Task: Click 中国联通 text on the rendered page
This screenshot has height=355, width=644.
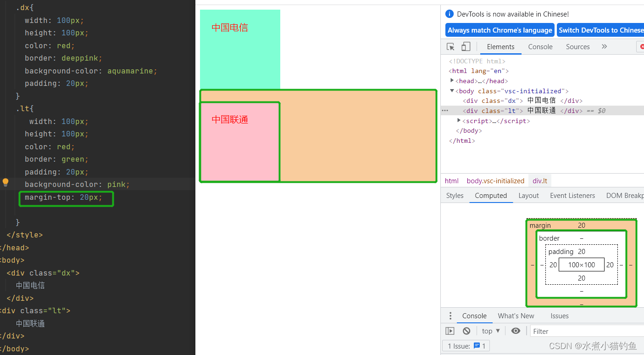Action: tap(230, 120)
